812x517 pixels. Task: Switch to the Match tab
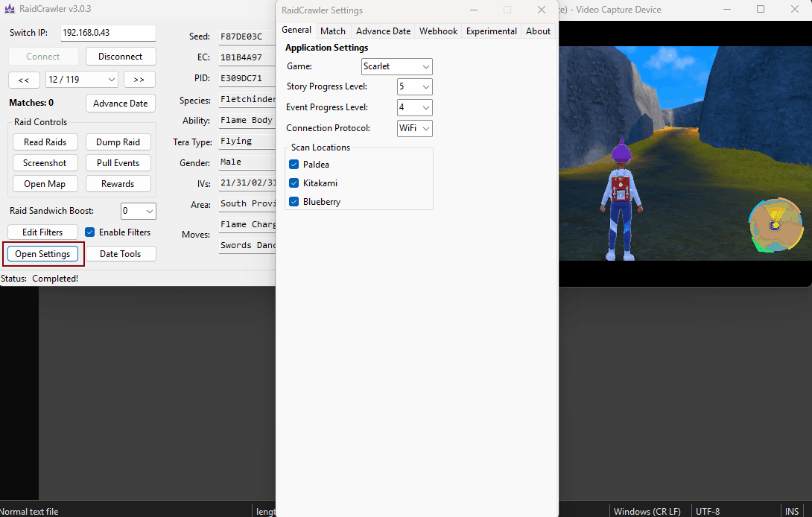coord(333,31)
